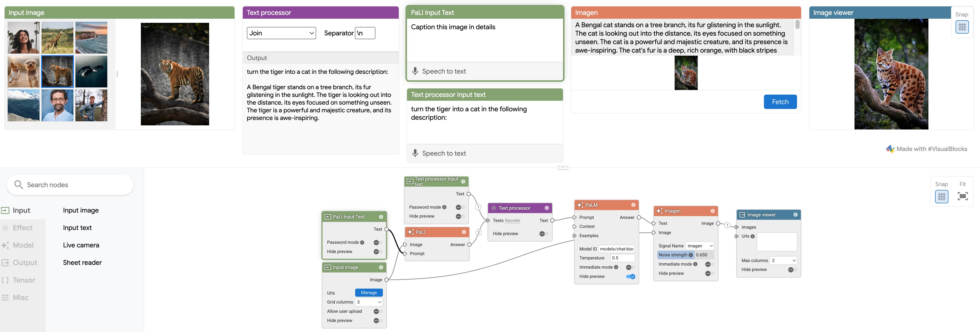Click the Manage button for Urls
This screenshot has height=332, width=980.
point(369,293)
